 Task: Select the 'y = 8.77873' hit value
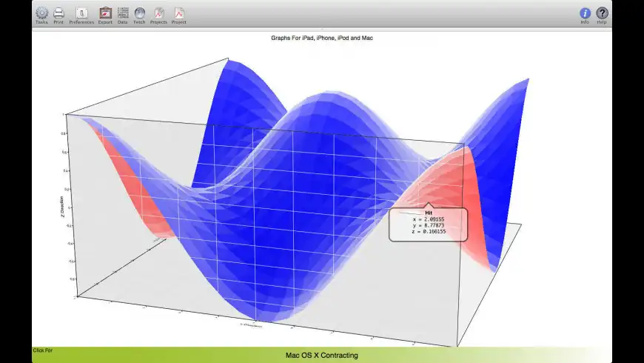click(429, 225)
